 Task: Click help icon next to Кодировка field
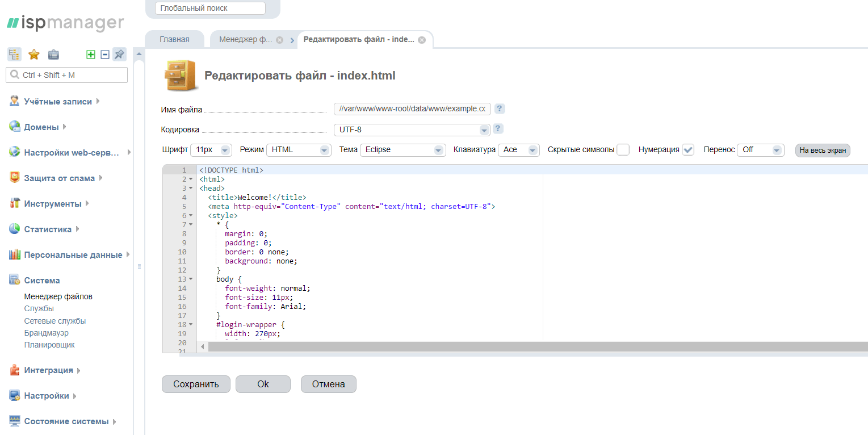click(498, 129)
